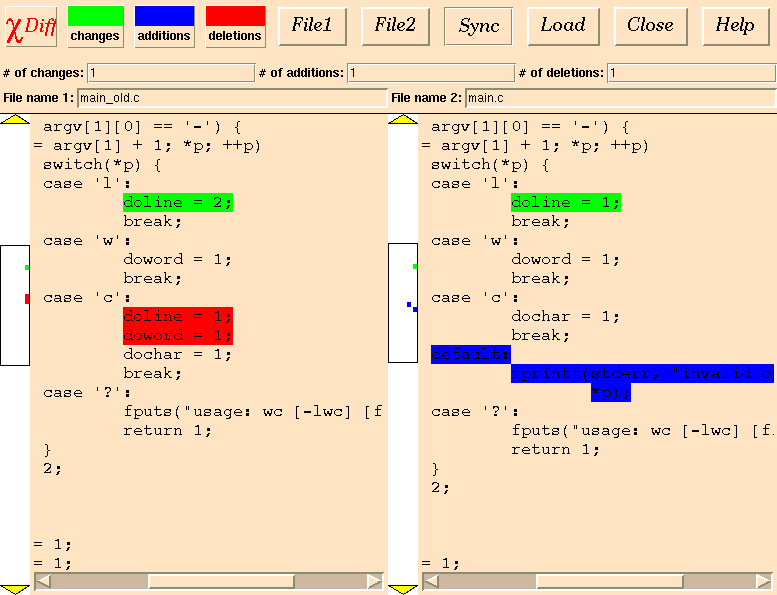Open the Help button

pos(735,26)
